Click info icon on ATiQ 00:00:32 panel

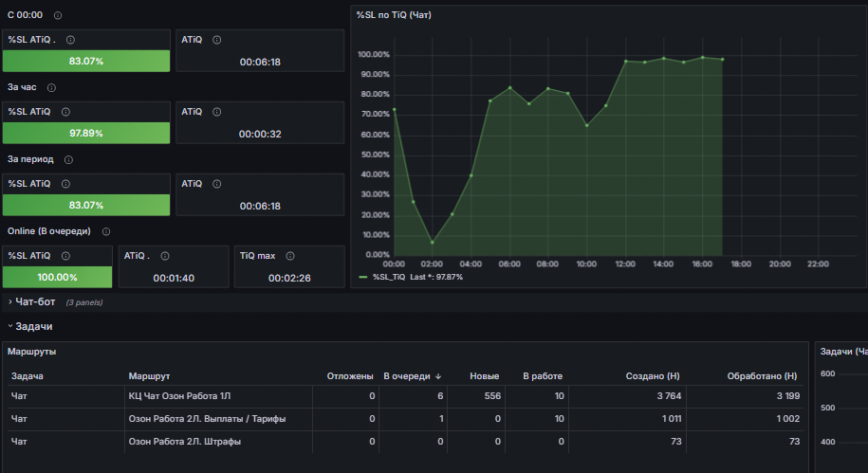217,112
